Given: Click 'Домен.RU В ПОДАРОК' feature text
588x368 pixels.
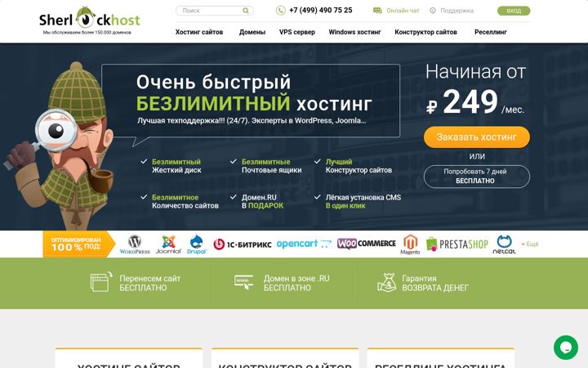Looking at the screenshot, I should click(x=262, y=202).
